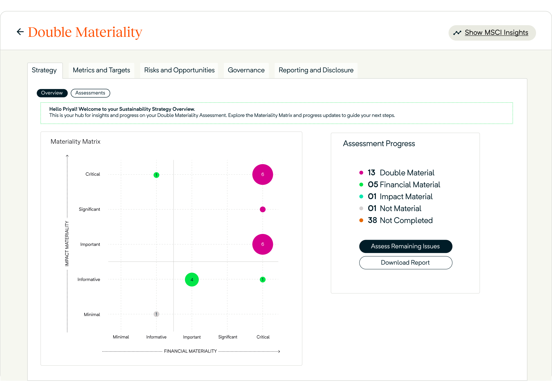Viewport: 552px width, 392px height.
Task: Select the Risks and Opportunities tab
Action: [x=179, y=70]
